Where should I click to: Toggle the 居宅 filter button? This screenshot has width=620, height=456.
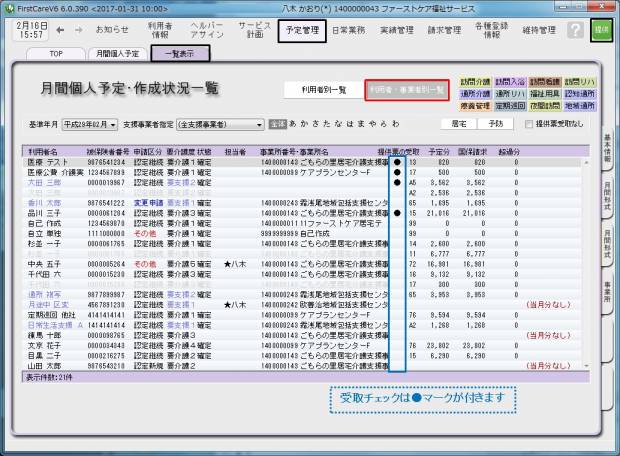coord(458,124)
